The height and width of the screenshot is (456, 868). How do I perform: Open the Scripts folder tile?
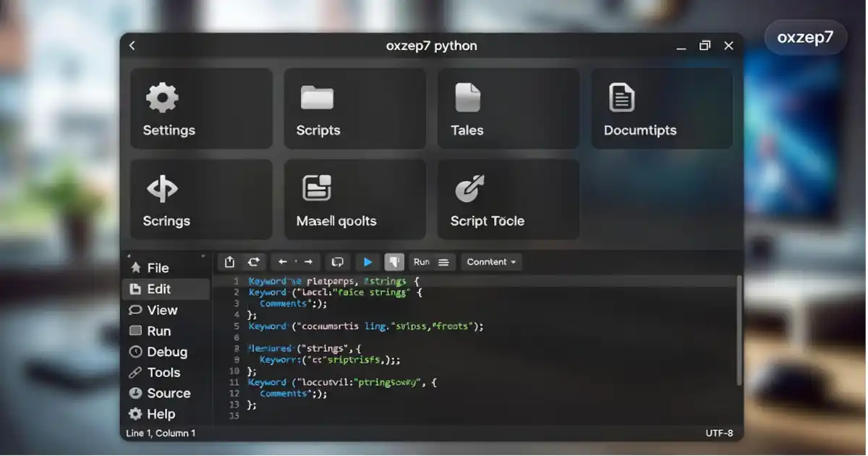(354, 109)
